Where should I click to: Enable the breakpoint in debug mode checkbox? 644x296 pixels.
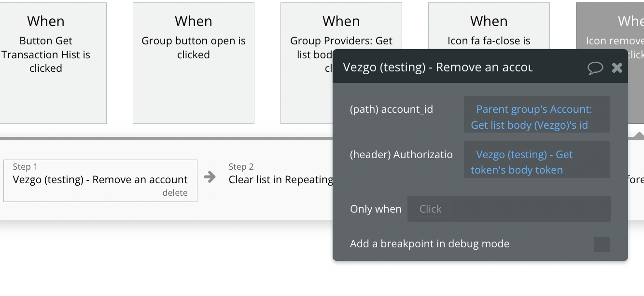pyautogui.click(x=602, y=244)
